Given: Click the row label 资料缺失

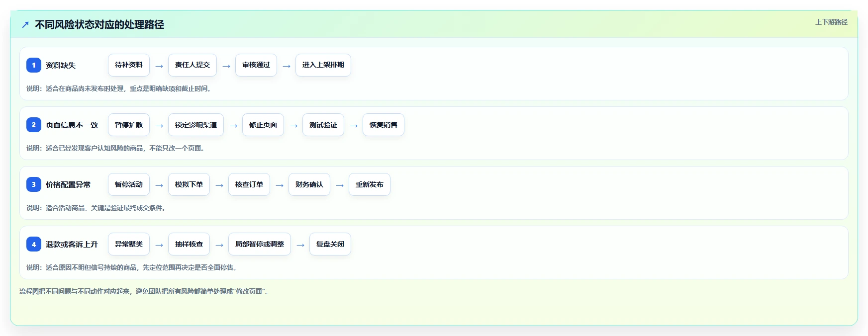Looking at the screenshot, I should 61,65.
